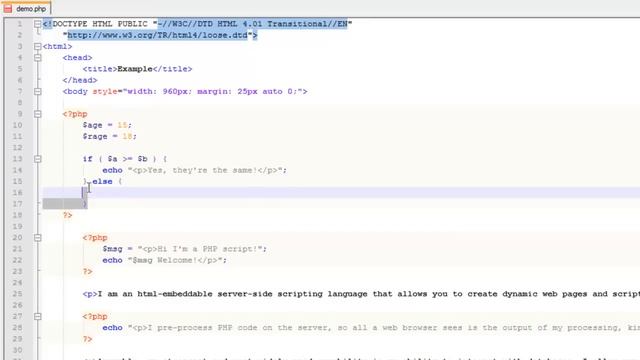Click the echo keyword on line 28
The height and width of the screenshot is (360, 640).
(x=112, y=328)
